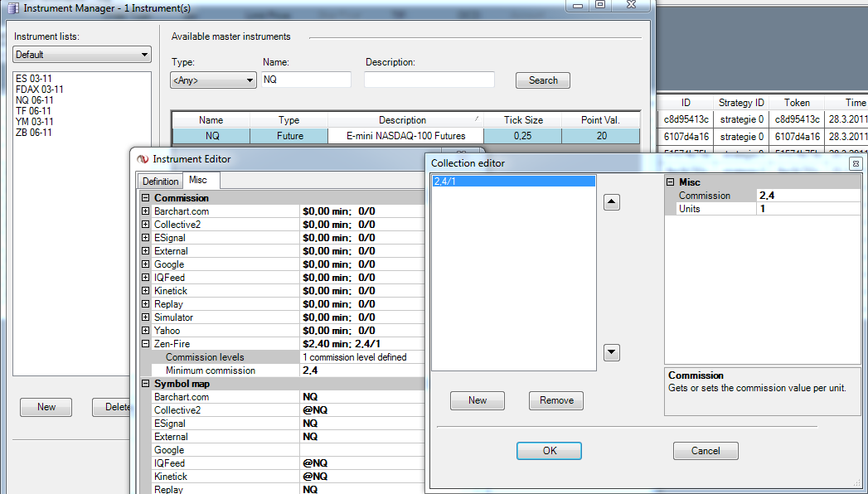Sort by the Tick Size column header
Image resolution: width=868 pixels, height=494 pixels.
(522, 120)
